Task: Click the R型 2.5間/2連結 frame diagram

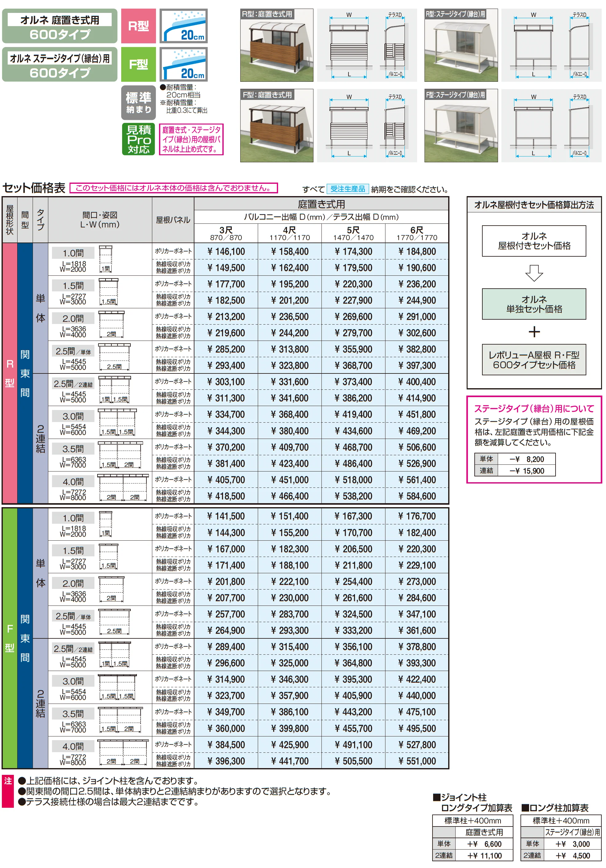Action: pyautogui.click(x=115, y=389)
